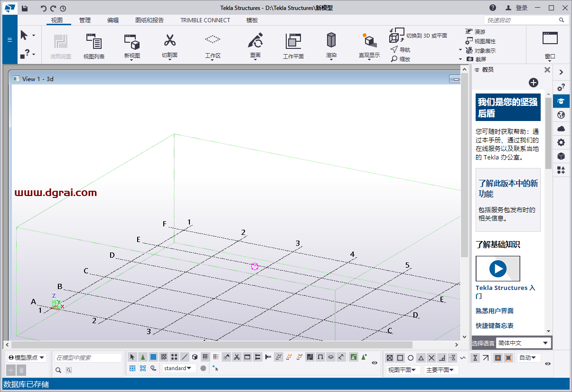The width and height of the screenshot is (572, 392).
Task: Toggle the blue select parts switch
Action: (x=153, y=357)
